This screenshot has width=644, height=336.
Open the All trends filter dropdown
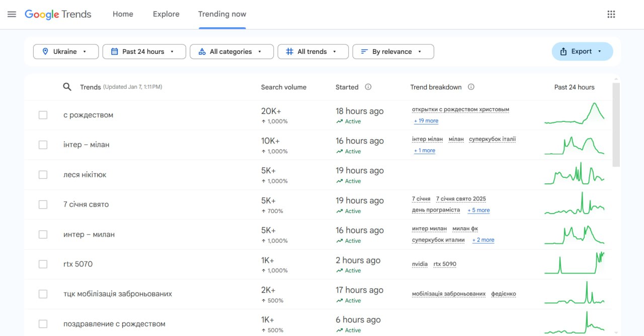pyautogui.click(x=313, y=51)
